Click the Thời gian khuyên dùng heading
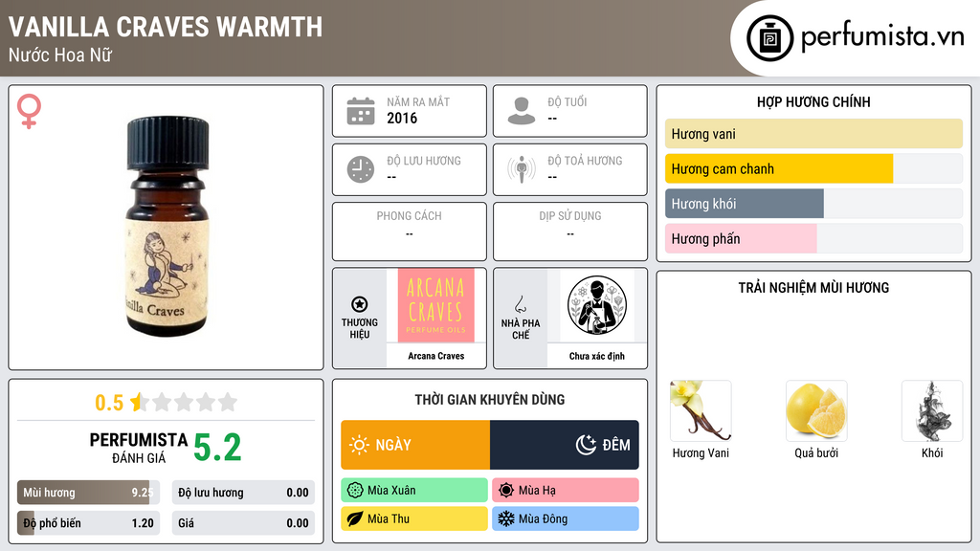Image resolution: width=980 pixels, height=551 pixels. (490, 400)
